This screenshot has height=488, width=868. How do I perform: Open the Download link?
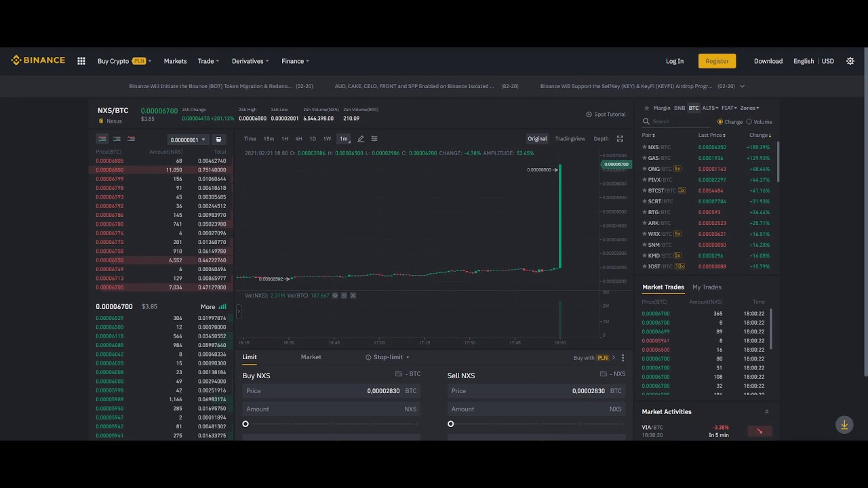click(x=768, y=61)
